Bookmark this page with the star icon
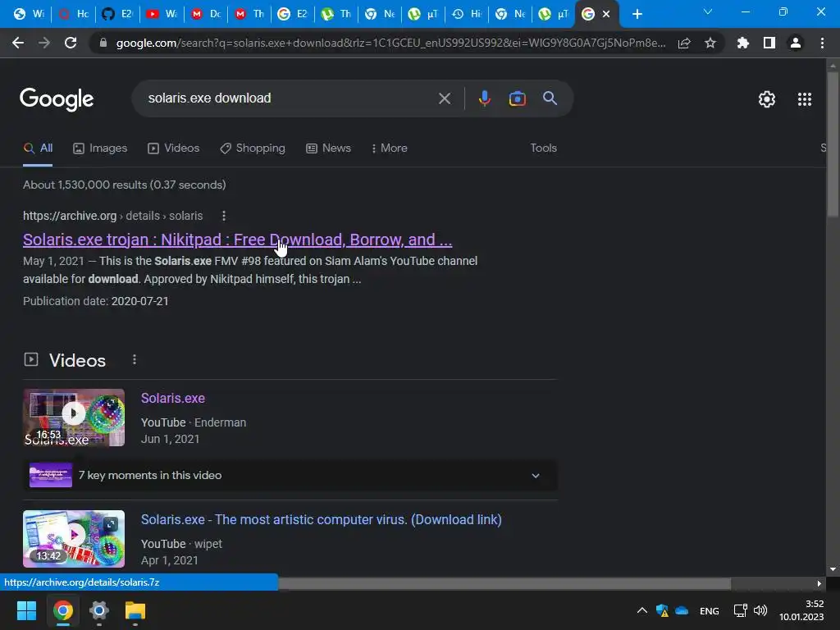The width and height of the screenshot is (840, 630). coord(710,43)
